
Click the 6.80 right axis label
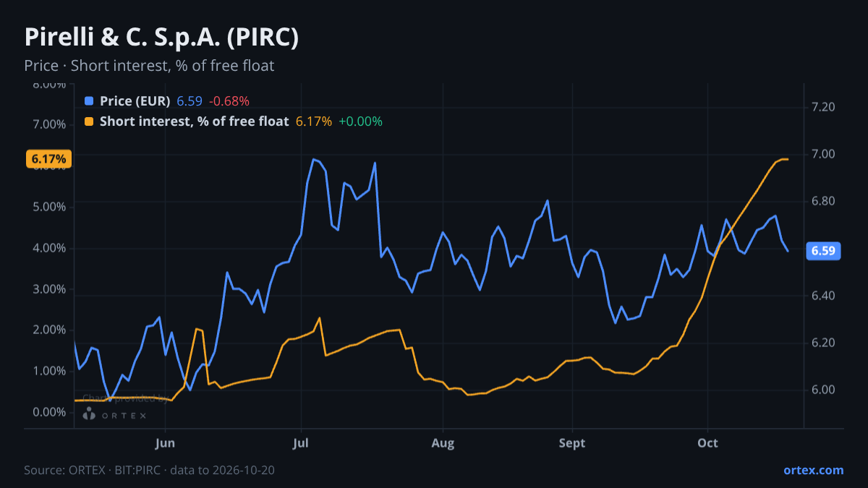tap(824, 201)
